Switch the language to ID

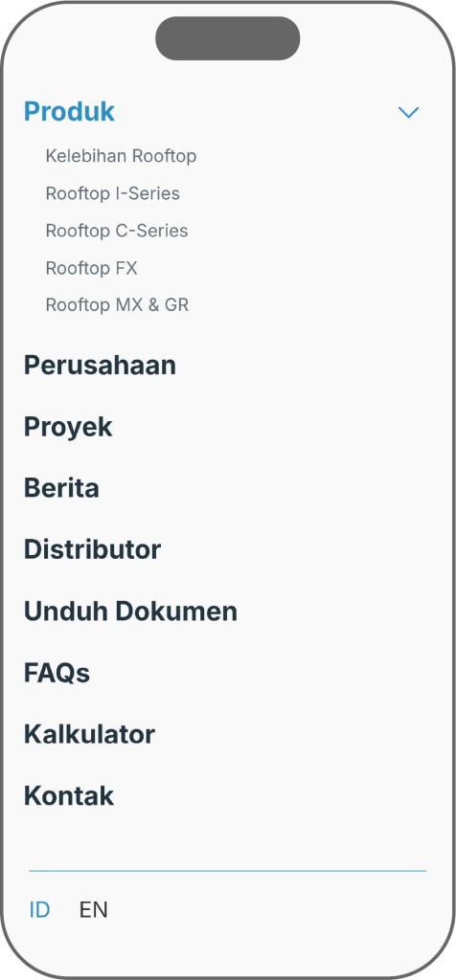coord(39,910)
